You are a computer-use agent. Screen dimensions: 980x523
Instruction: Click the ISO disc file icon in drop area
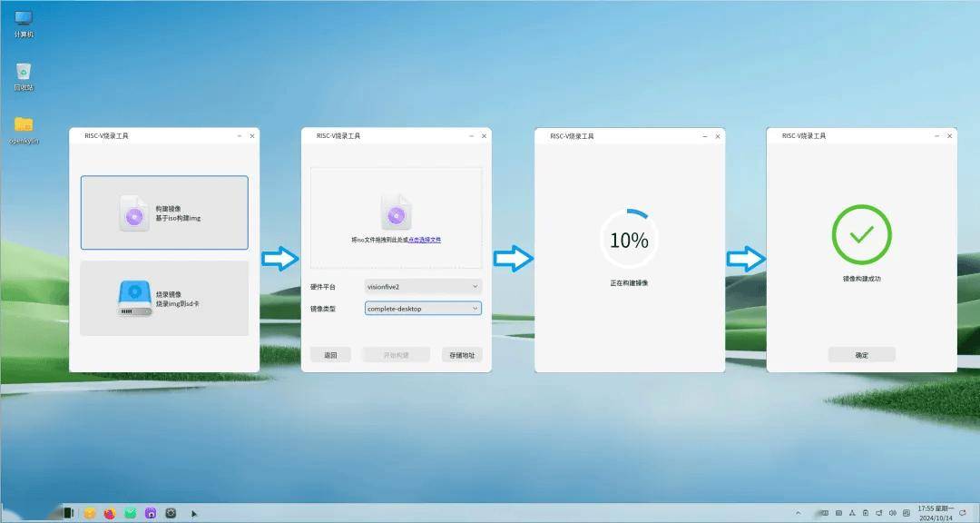coord(396,212)
